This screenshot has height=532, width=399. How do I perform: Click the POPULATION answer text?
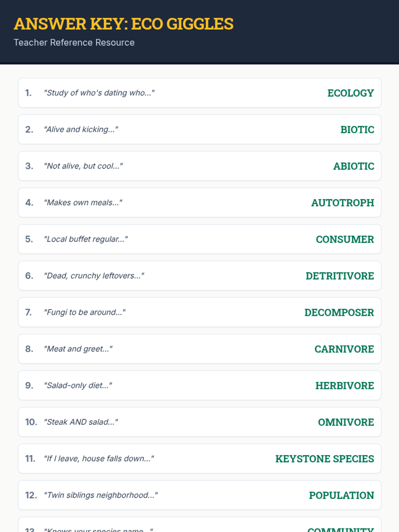tap(341, 495)
